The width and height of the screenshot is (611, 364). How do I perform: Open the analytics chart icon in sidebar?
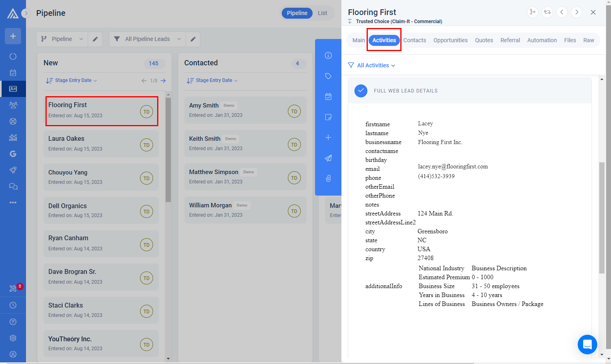pyautogui.click(x=13, y=138)
